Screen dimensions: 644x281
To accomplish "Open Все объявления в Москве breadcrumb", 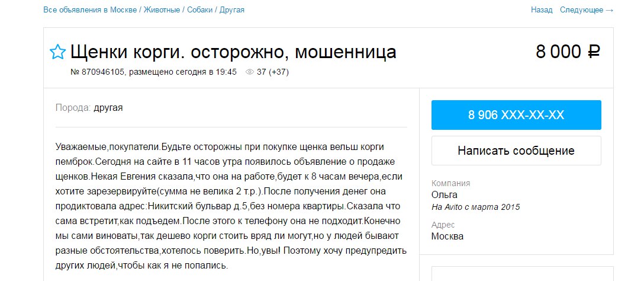I will [90, 10].
